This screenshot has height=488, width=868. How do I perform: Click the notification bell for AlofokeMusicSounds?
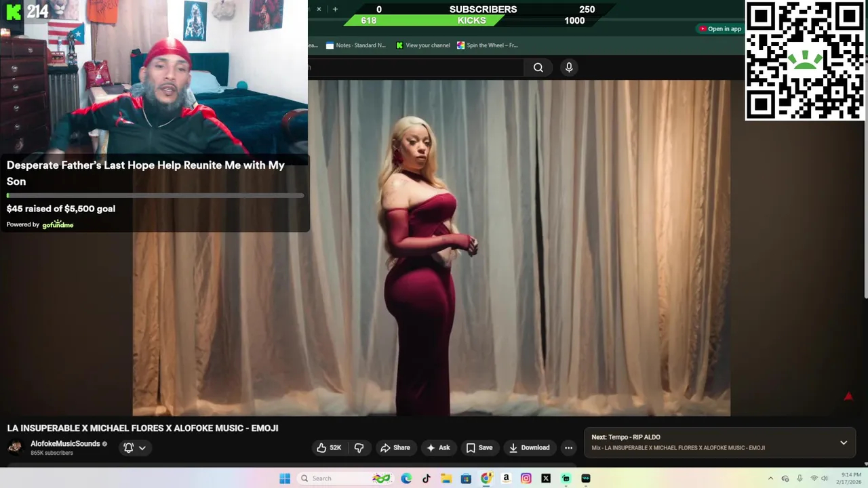[128, 447]
